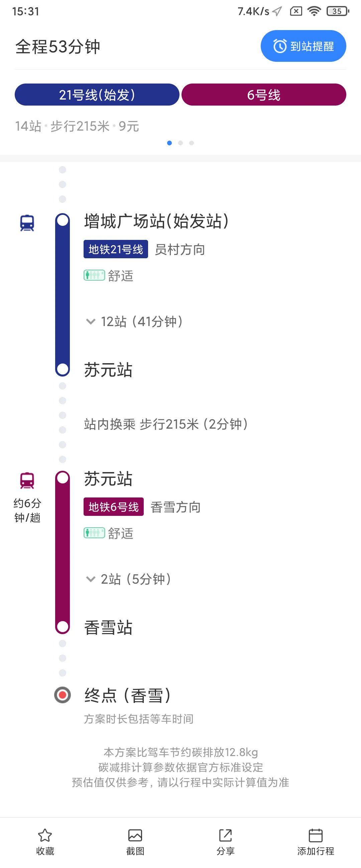Select the second page indicator dot

click(x=180, y=143)
